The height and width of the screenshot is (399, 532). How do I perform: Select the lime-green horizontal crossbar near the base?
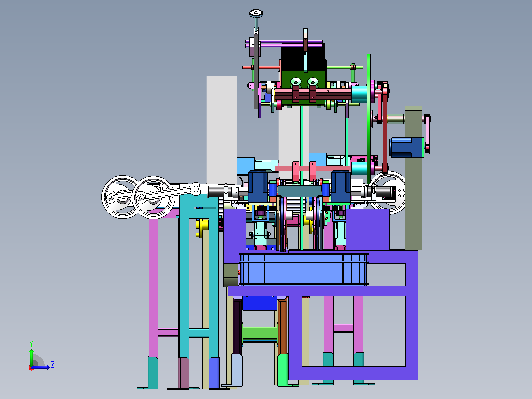tap(260, 333)
